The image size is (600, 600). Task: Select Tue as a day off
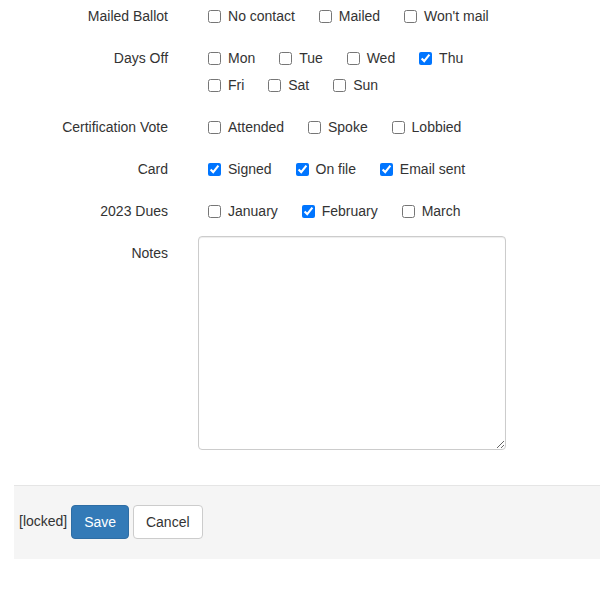[x=285, y=59]
